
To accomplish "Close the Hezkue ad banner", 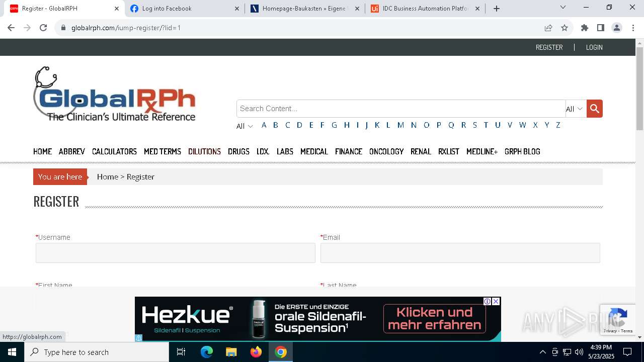I will pos(496,301).
